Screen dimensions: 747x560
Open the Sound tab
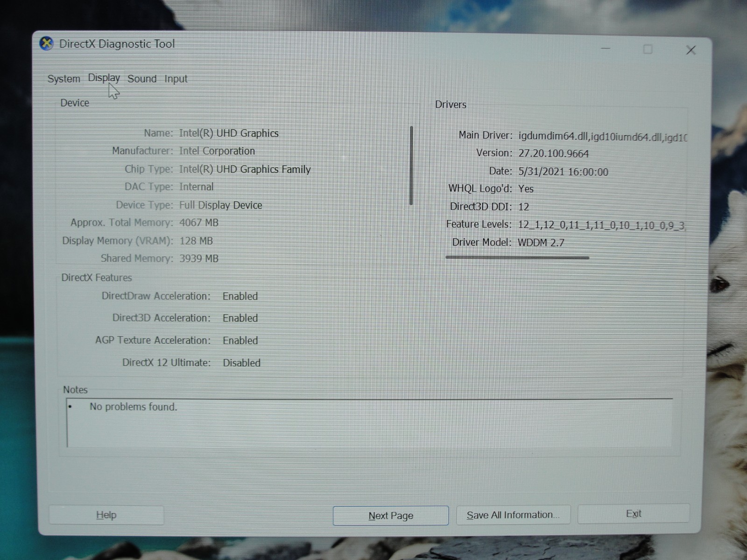pyautogui.click(x=142, y=79)
